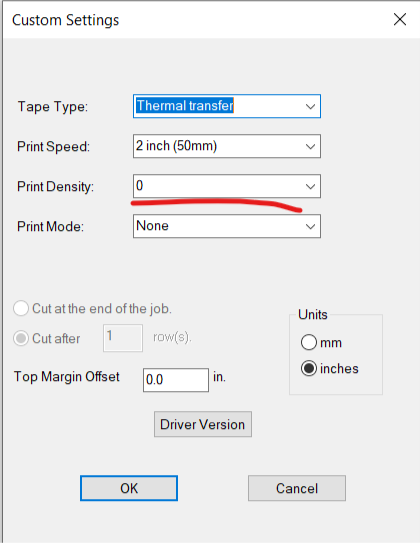The image size is (420, 543).
Task: Select the inches units radio button
Action: tap(309, 368)
